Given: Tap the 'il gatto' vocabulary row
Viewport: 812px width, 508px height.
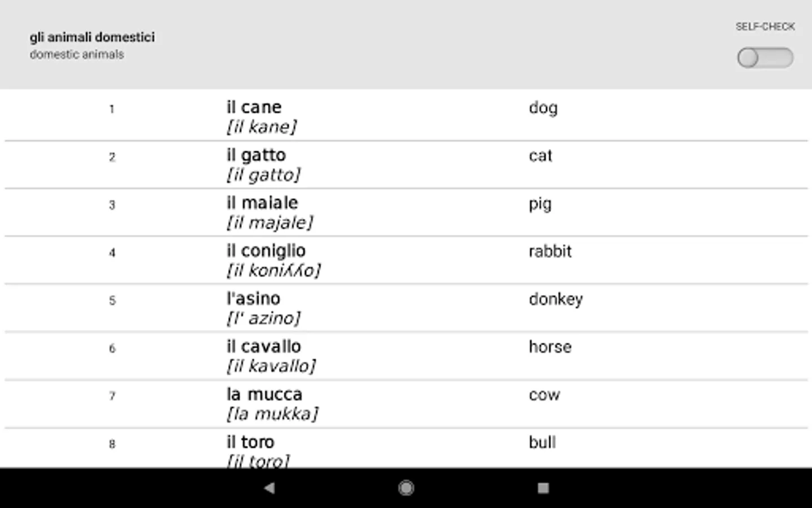Looking at the screenshot, I should tap(256, 155).
